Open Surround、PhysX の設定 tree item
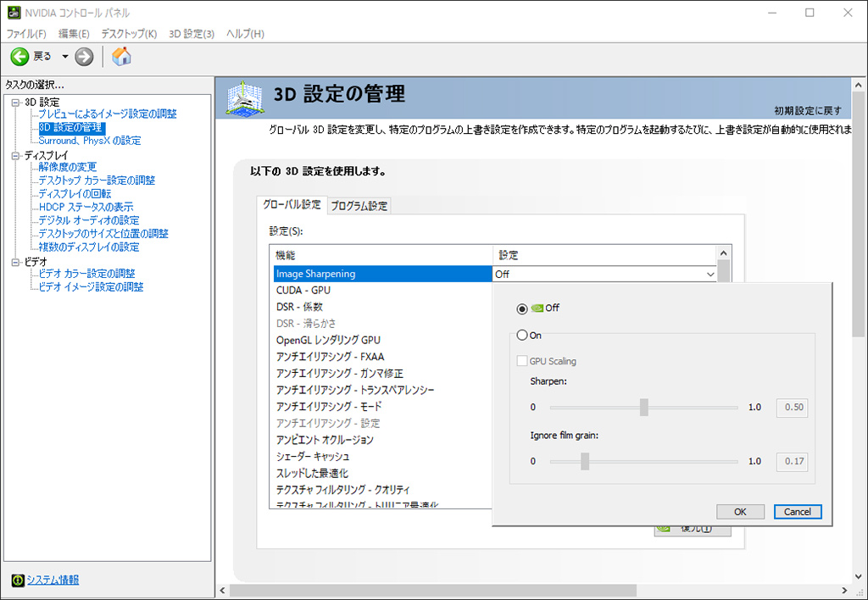 pyautogui.click(x=89, y=141)
